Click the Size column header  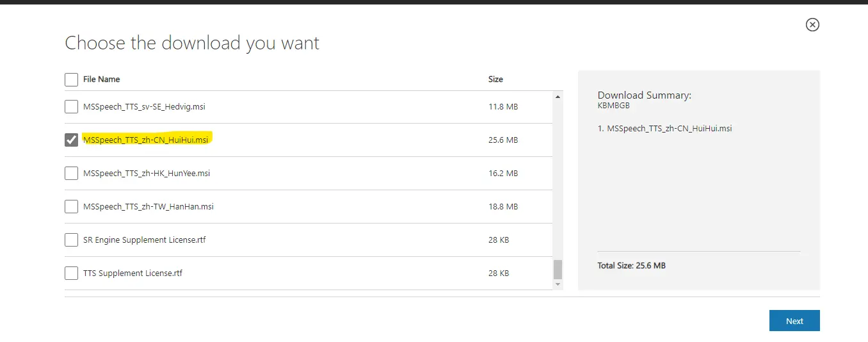[x=495, y=79]
